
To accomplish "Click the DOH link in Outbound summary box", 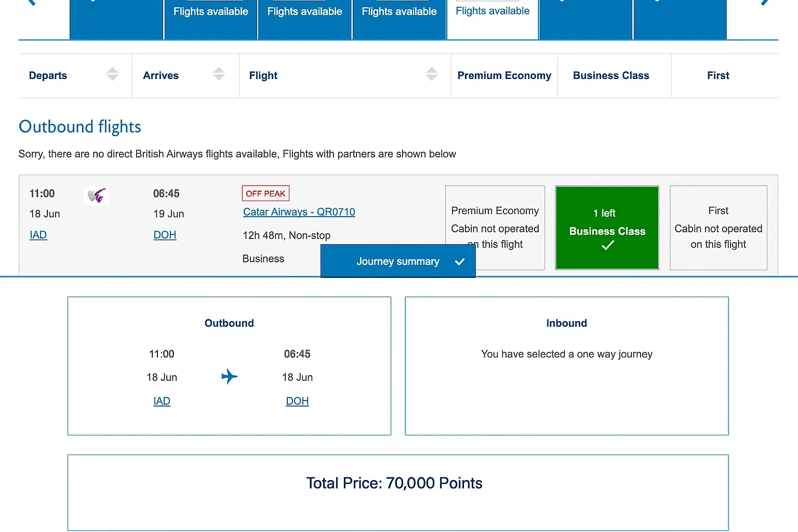I will click(297, 401).
